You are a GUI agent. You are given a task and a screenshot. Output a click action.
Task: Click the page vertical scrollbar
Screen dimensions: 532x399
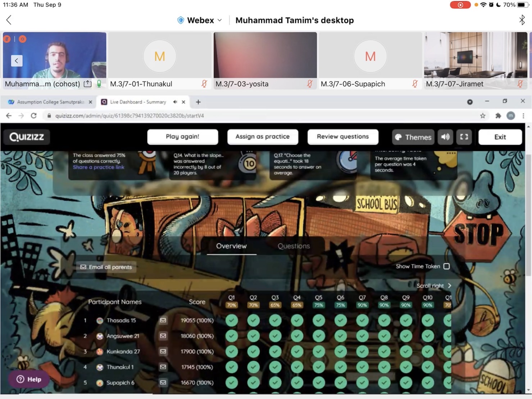[x=528, y=216]
